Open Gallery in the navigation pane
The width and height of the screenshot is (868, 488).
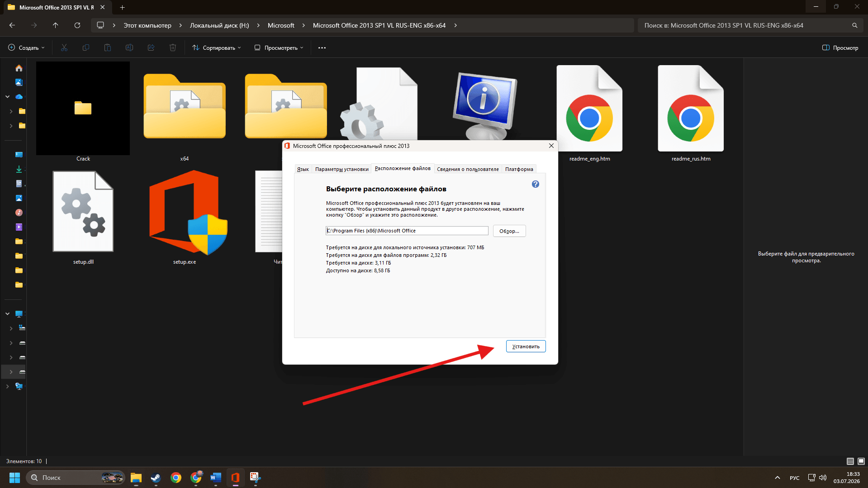19,82
